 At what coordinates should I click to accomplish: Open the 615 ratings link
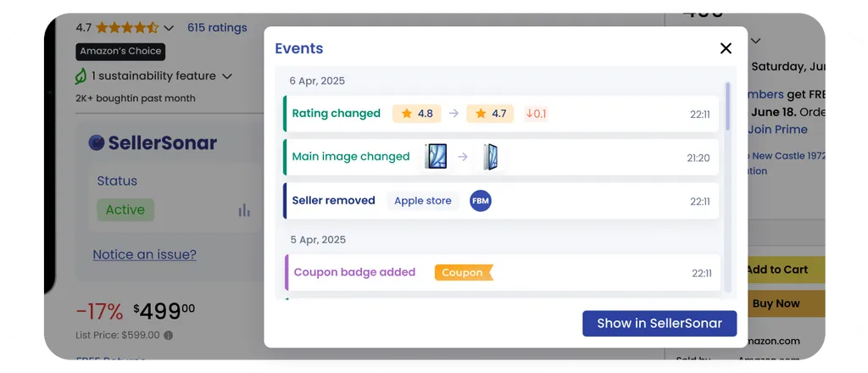pos(217,28)
